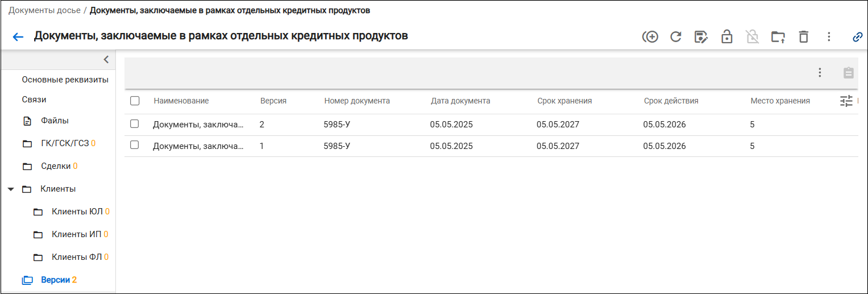Copy link using the chain icon

tap(858, 37)
